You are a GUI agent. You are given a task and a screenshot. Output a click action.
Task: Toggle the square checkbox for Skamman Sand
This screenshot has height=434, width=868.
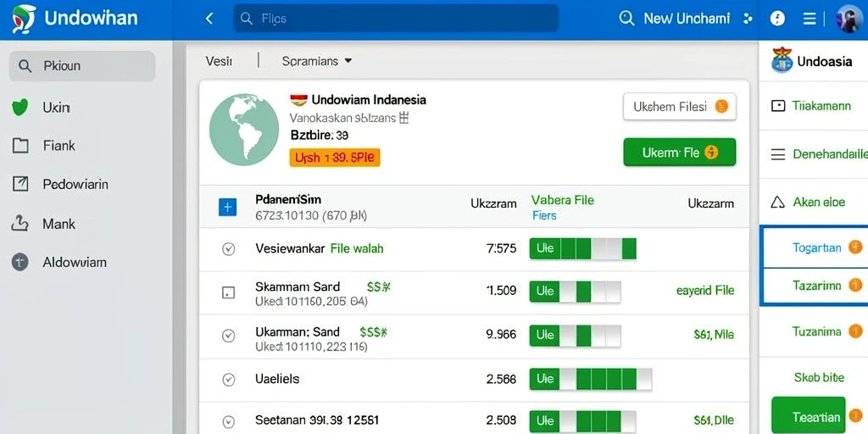pos(228,293)
